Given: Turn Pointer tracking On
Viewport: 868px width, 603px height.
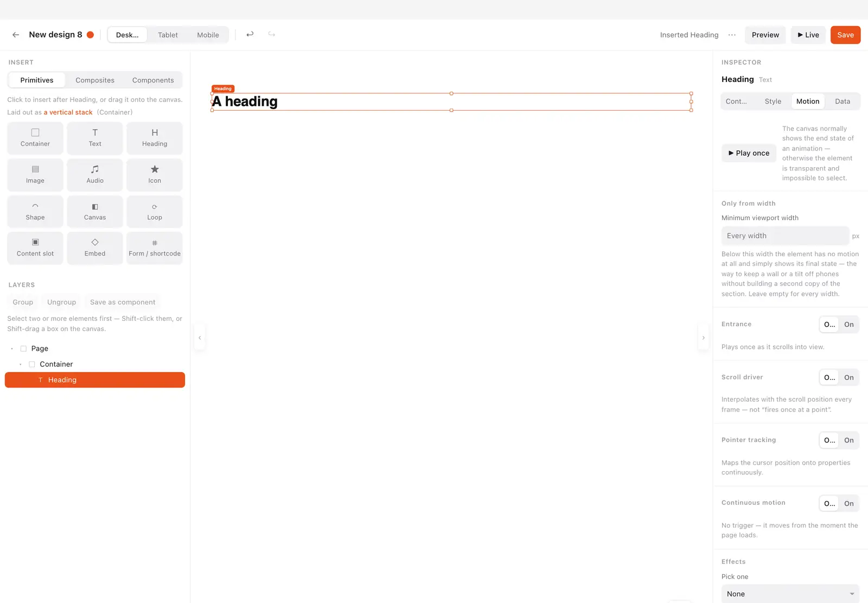Looking at the screenshot, I should pyautogui.click(x=849, y=440).
